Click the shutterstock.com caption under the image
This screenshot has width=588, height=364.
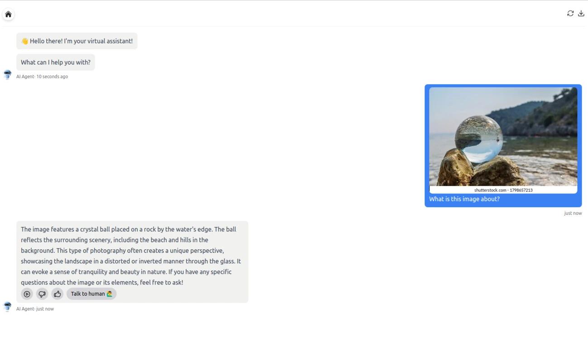503,190
